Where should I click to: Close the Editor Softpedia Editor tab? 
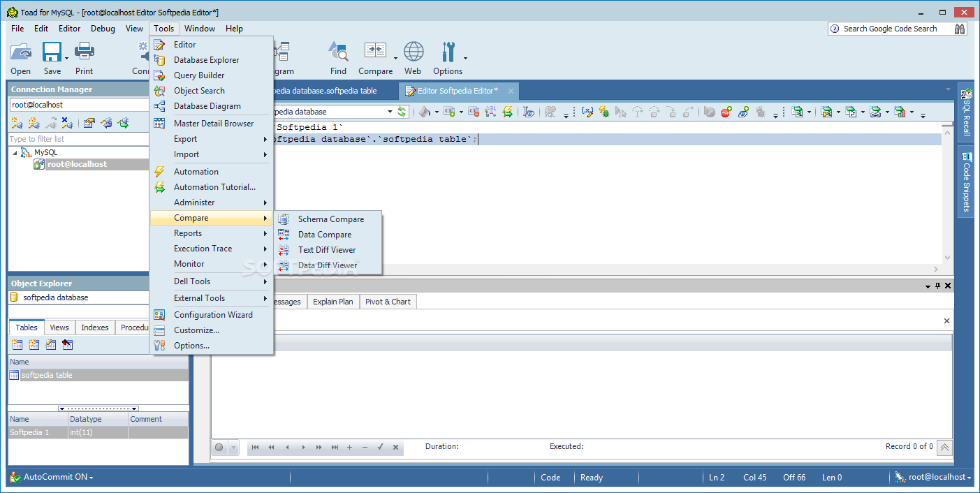(511, 91)
